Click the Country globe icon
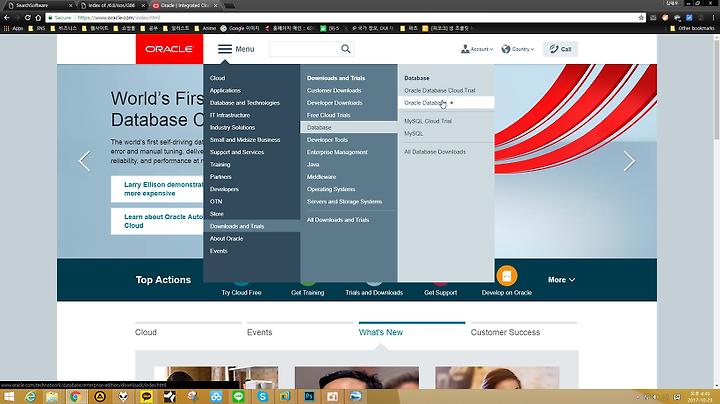This screenshot has height=404, width=720. click(506, 49)
